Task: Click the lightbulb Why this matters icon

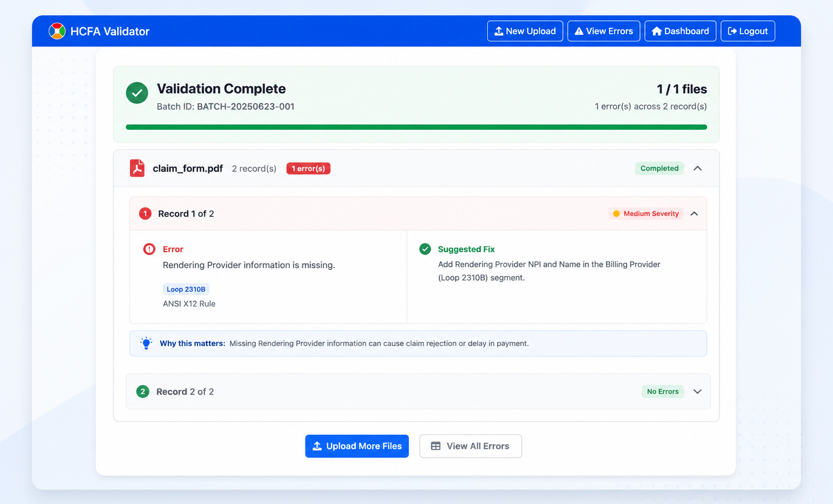Action: click(146, 343)
